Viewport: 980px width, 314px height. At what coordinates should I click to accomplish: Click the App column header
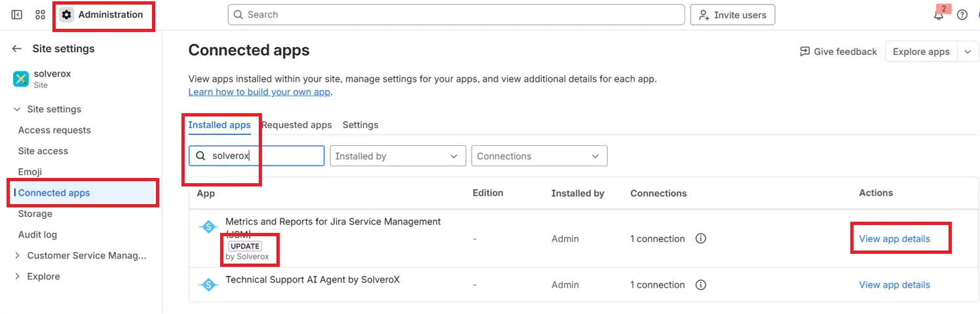click(x=206, y=193)
